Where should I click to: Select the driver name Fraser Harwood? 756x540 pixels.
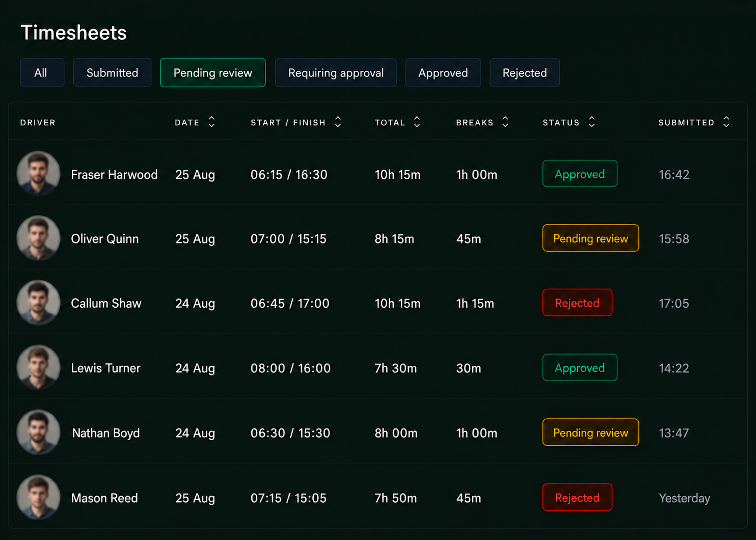tap(114, 175)
